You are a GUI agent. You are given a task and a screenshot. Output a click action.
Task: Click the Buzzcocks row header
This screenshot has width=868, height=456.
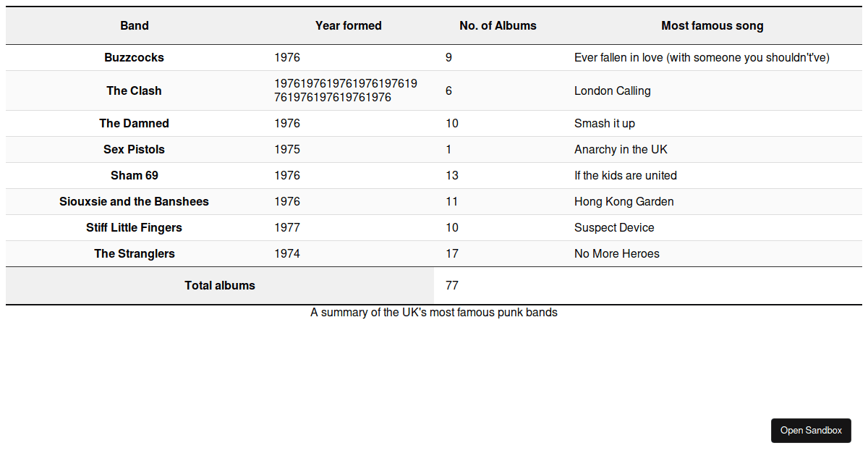coord(135,58)
